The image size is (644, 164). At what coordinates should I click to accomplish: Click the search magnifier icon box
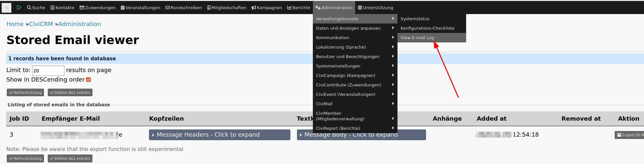(7, 7)
